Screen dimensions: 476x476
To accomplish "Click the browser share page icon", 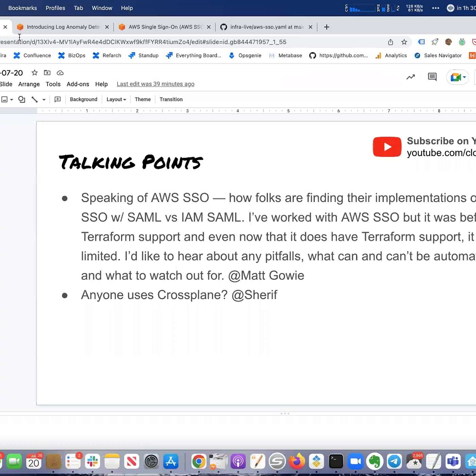I will tap(390, 42).
